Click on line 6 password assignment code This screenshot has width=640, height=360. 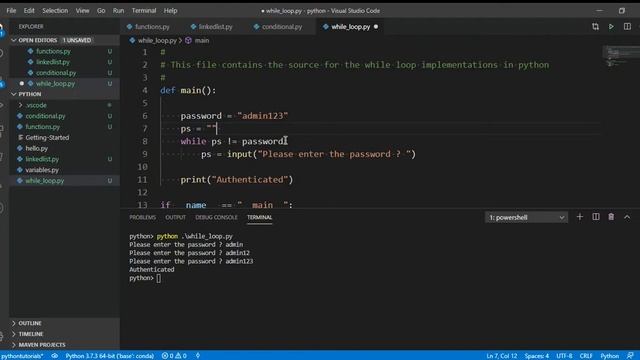tap(234, 116)
